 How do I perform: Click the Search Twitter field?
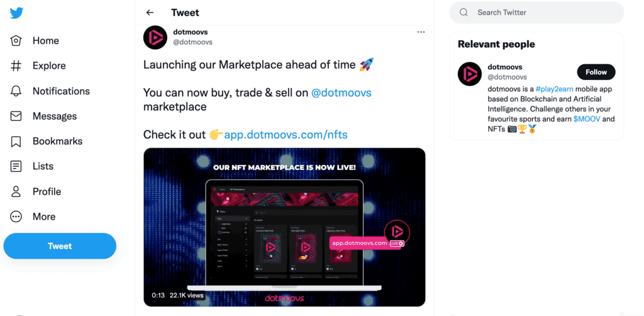[541, 13]
